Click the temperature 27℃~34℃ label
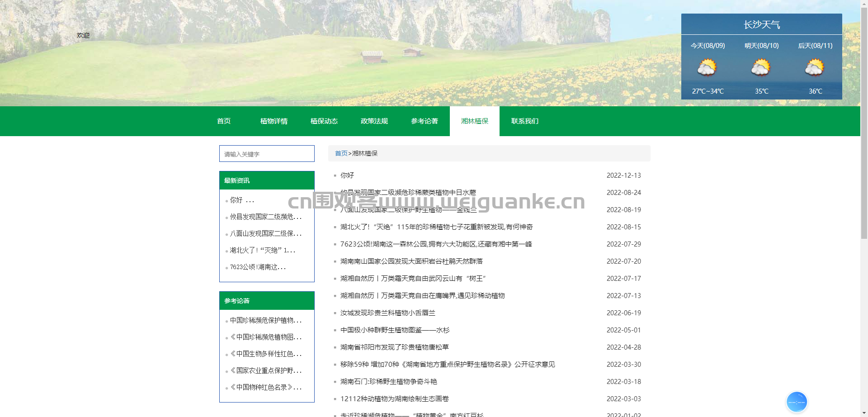The image size is (868, 417). point(708,91)
